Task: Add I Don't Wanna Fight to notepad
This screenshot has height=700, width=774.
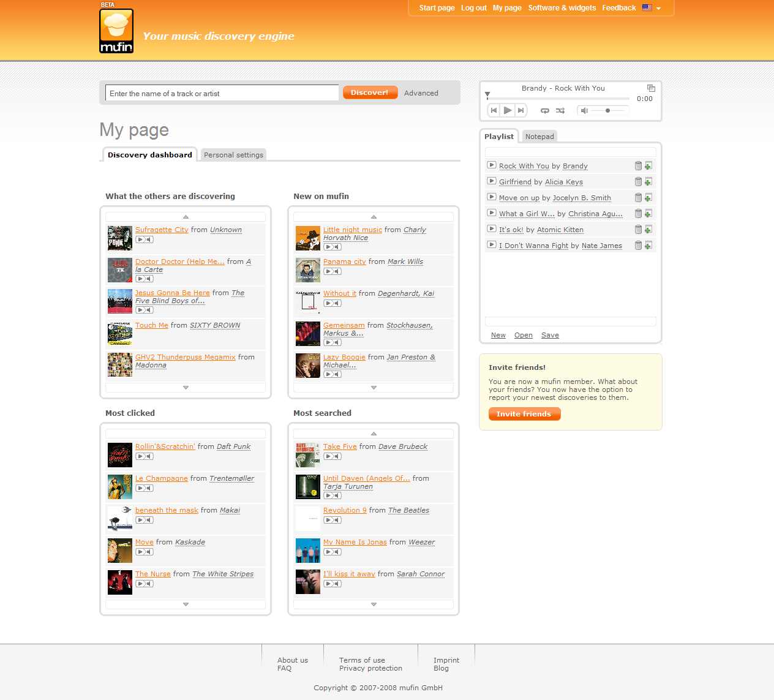Action: click(648, 246)
